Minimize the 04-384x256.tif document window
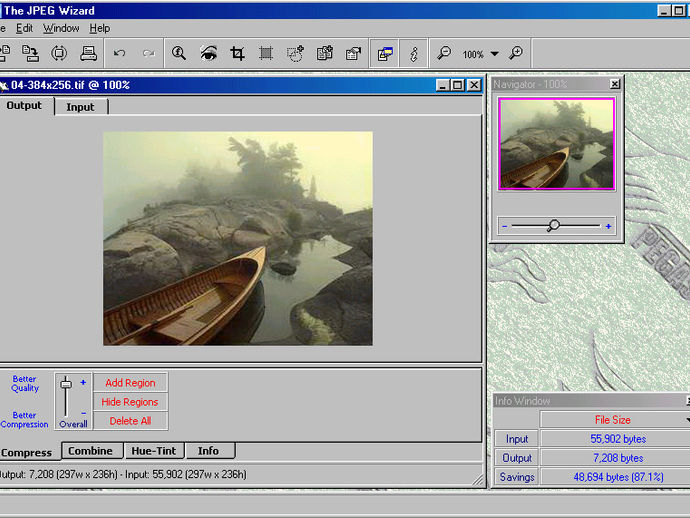 click(x=443, y=85)
